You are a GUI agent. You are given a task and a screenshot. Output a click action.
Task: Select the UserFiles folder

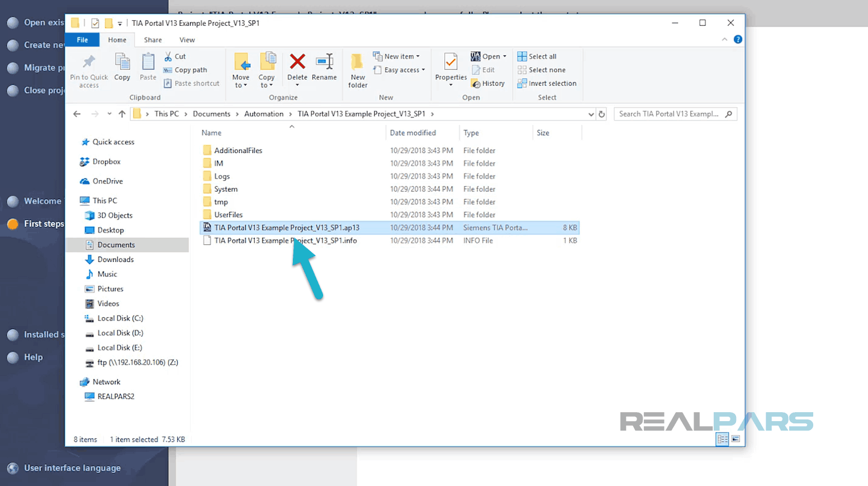point(228,215)
